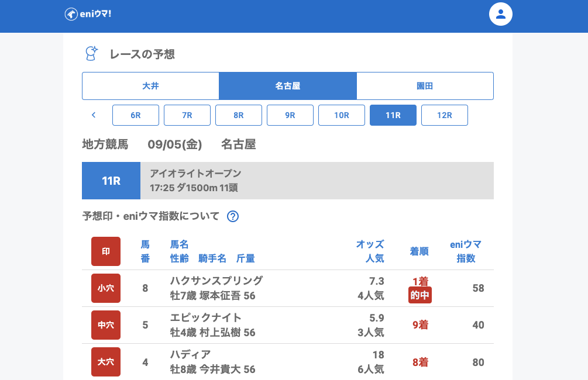588x380 pixels.
Task: Click the previous races chevron arrow
Action: [x=94, y=115]
